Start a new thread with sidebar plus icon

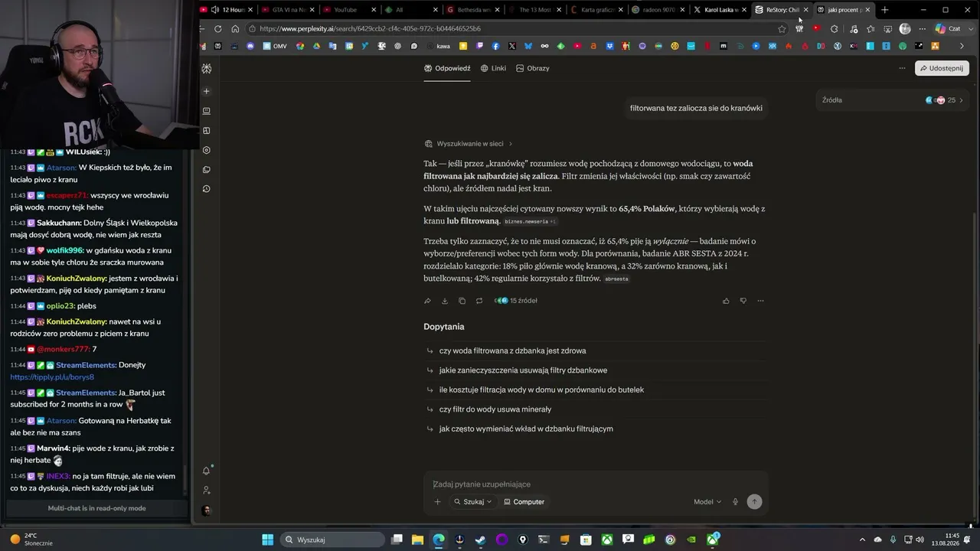click(206, 91)
